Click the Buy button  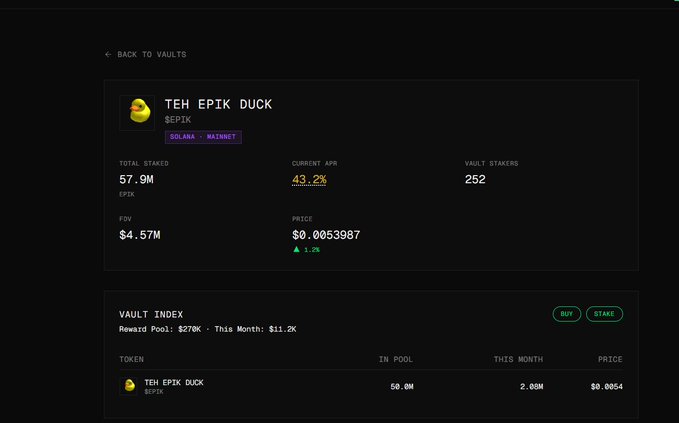[566, 314]
